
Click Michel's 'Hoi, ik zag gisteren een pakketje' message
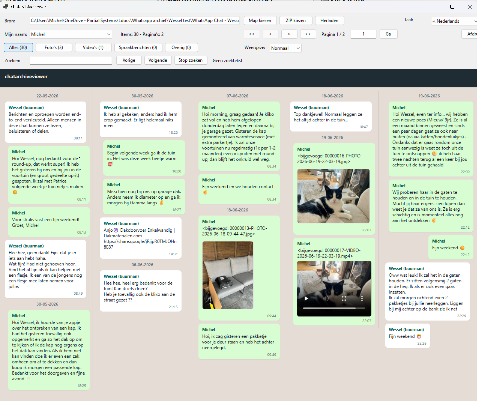[239, 341]
